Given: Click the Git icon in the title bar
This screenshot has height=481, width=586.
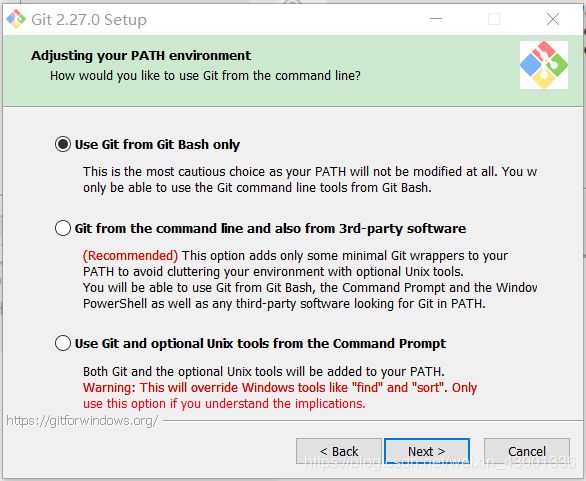Looking at the screenshot, I should coord(16,19).
